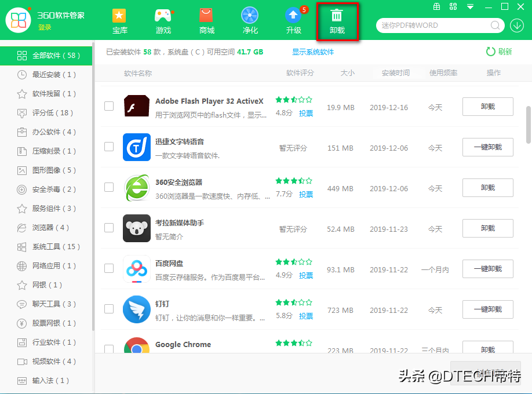Select the 钉钉 row checkbox

click(109, 309)
